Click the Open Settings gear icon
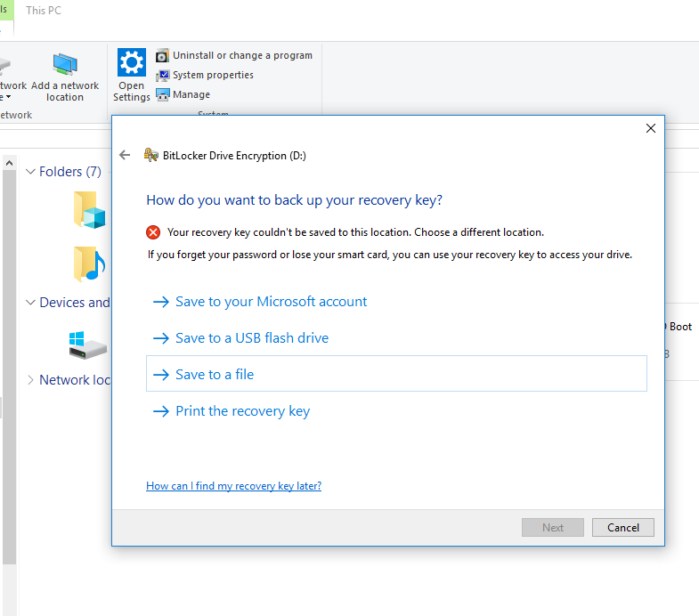699x616 pixels. [132, 62]
